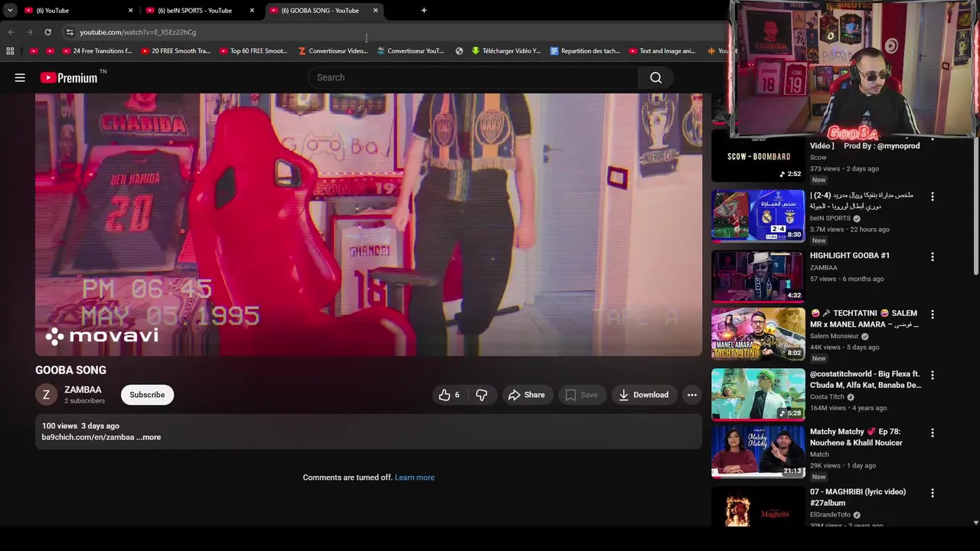Open the bookmarks apps grid icon
Screen dimensions: 980x551
10,51
